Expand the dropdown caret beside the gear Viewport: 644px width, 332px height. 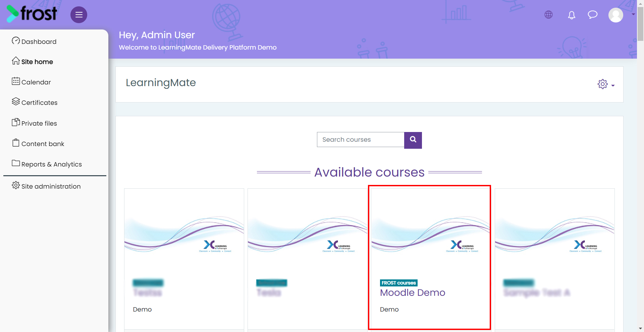tap(613, 86)
